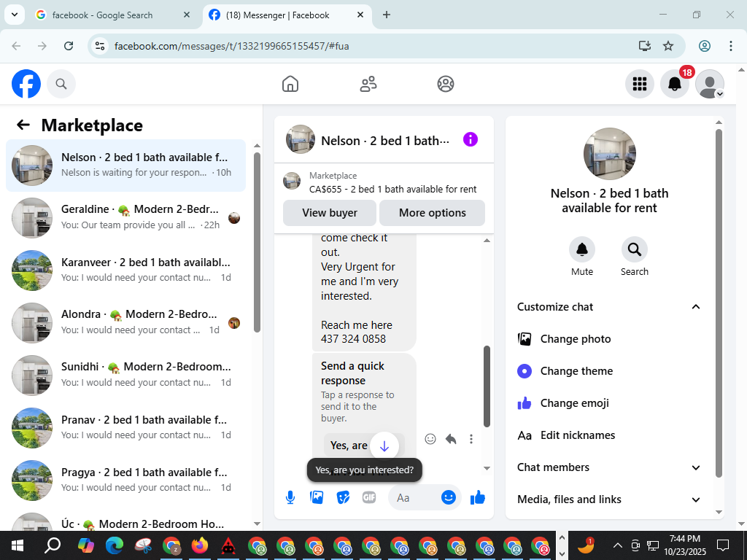Open the Nelson conversation

click(x=125, y=166)
